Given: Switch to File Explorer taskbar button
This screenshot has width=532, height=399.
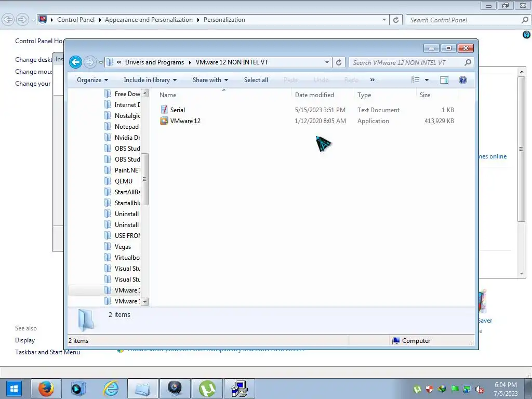Looking at the screenshot, I should pyautogui.click(x=143, y=389).
